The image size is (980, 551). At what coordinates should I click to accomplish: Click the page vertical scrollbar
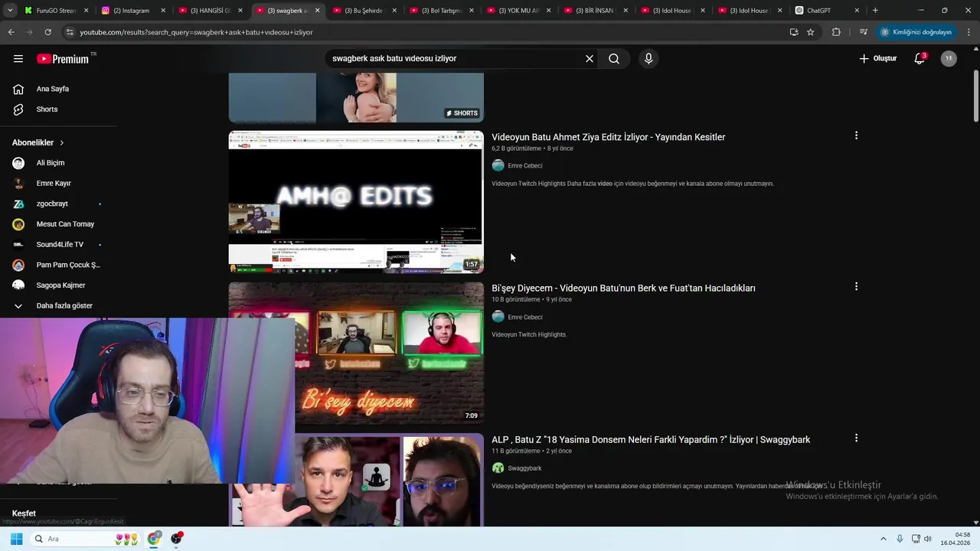coord(975,96)
